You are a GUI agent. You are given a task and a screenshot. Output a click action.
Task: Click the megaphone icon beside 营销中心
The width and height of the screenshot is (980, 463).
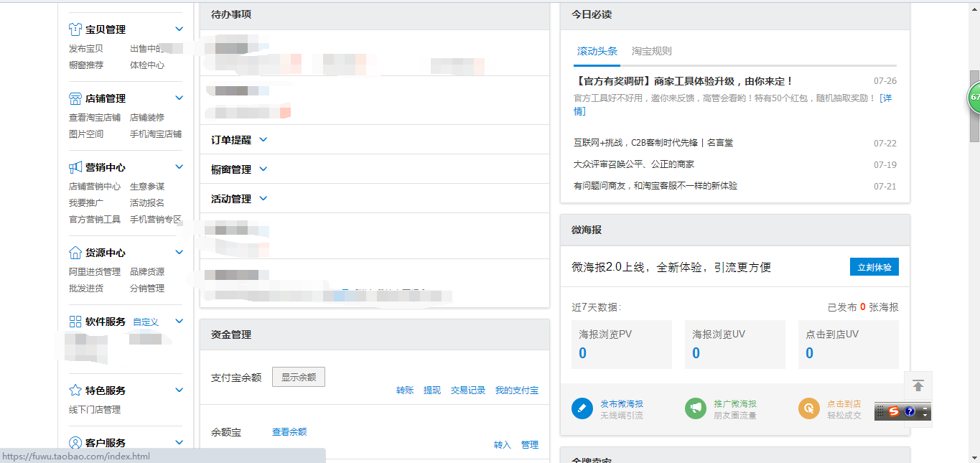point(75,167)
